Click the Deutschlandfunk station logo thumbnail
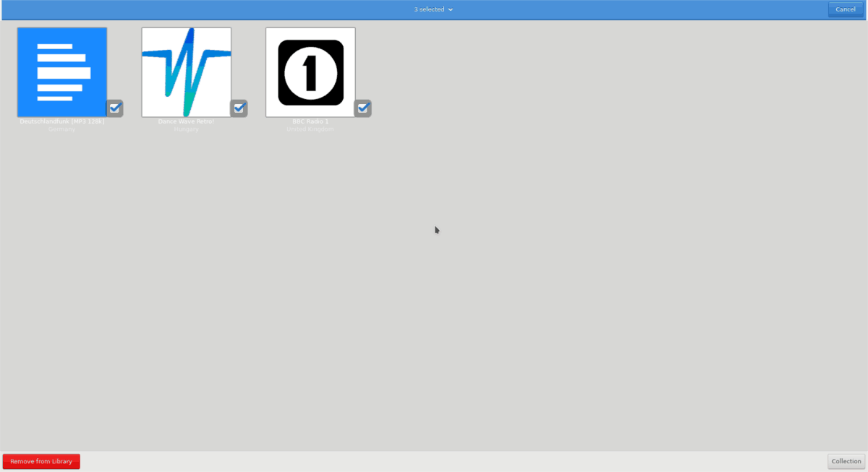The width and height of the screenshot is (868, 472). coord(62,72)
